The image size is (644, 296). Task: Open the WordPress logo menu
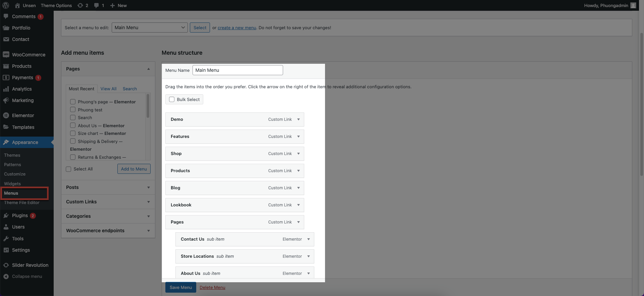(6, 5)
